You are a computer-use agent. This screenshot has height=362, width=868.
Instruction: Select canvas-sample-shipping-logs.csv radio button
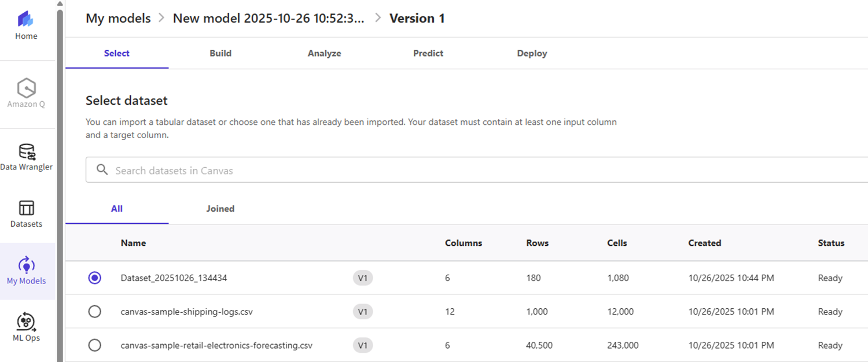95,312
